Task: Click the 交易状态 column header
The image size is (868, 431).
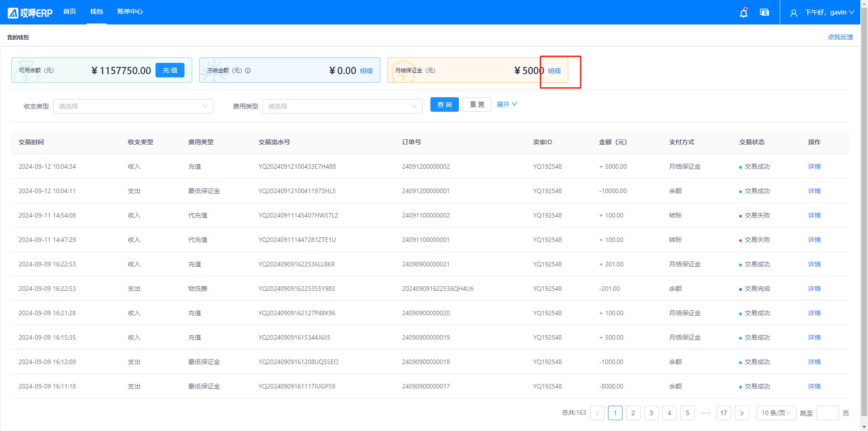Action: (x=752, y=142)
